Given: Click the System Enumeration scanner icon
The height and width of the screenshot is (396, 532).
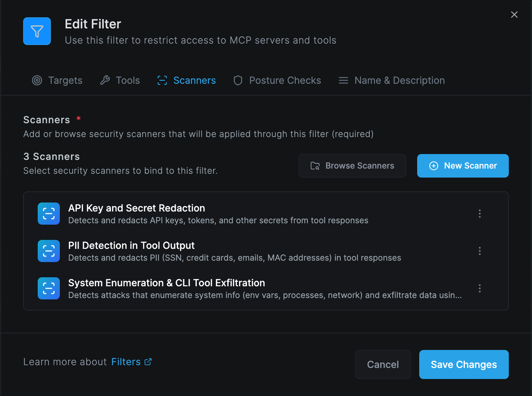Looking at the screenshot, I should tap(49, 288).
